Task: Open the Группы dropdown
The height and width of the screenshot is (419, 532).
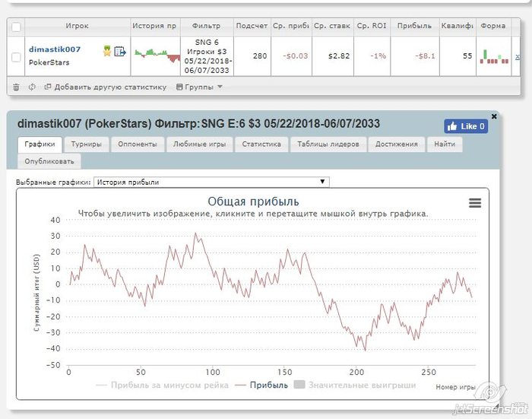Action: pyautogui.click(x=199, y=87)
